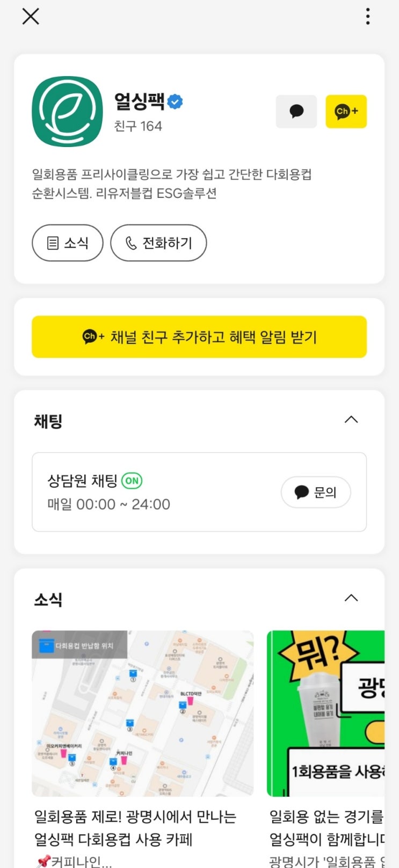Screen dimensions: 399x868
Task: Select the 상담원 채팅 card
Action: (x=199, y=492)
